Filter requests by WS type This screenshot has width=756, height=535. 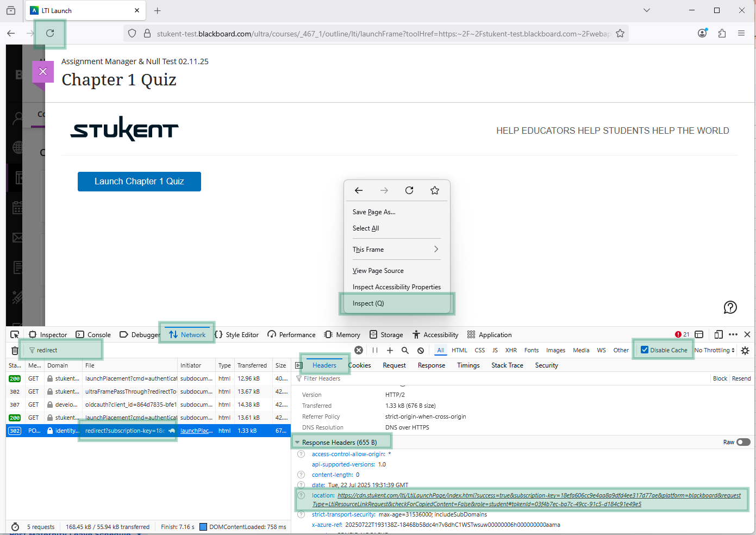coord(601,350)
